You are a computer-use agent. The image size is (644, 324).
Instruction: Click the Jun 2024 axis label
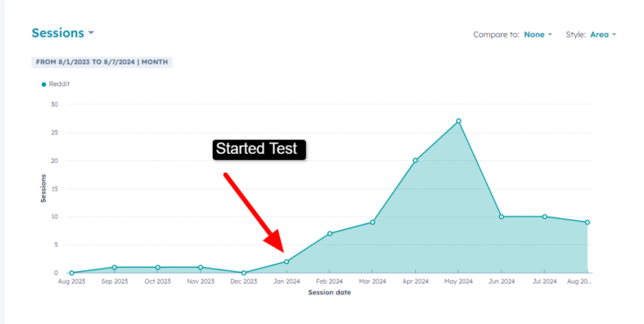pyautogui.click(x=502, y=282)
